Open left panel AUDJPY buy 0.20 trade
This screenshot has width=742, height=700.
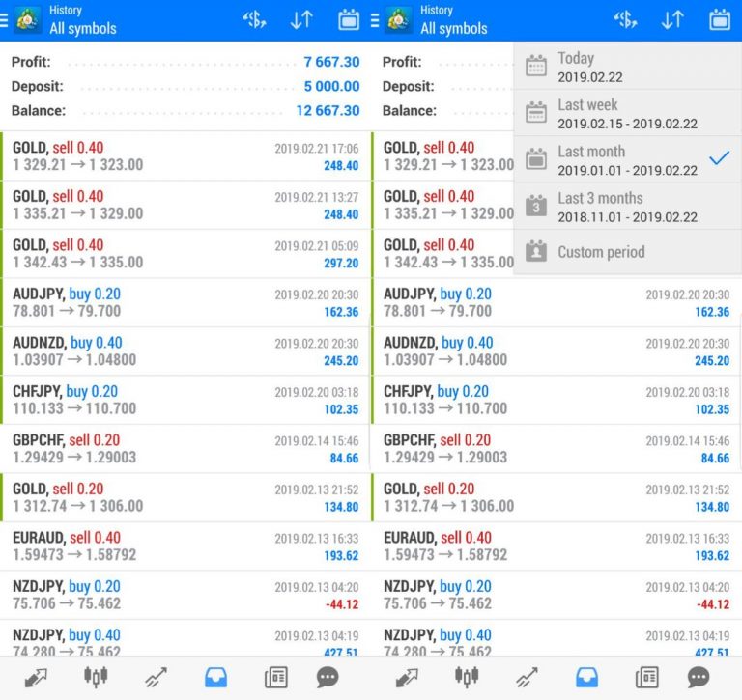[184, 302]
